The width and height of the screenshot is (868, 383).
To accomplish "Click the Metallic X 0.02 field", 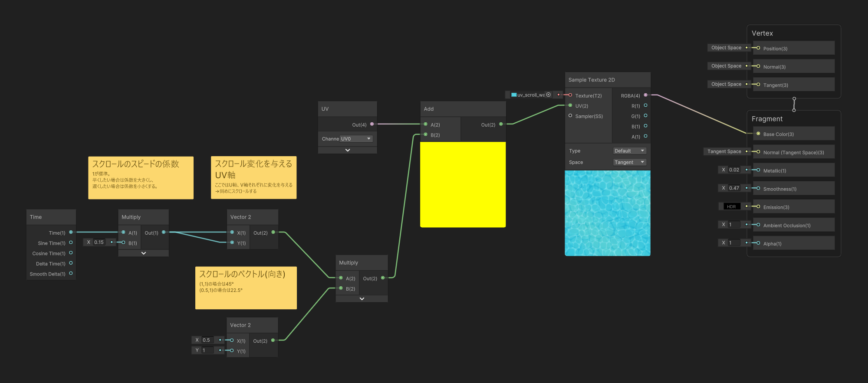I will coord(734,170).
